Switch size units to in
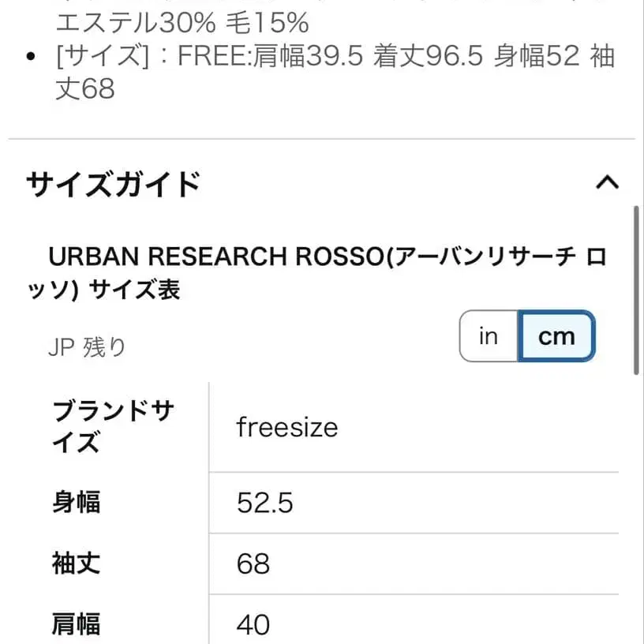This screenshot has height=644, width=644. point(489,336)
